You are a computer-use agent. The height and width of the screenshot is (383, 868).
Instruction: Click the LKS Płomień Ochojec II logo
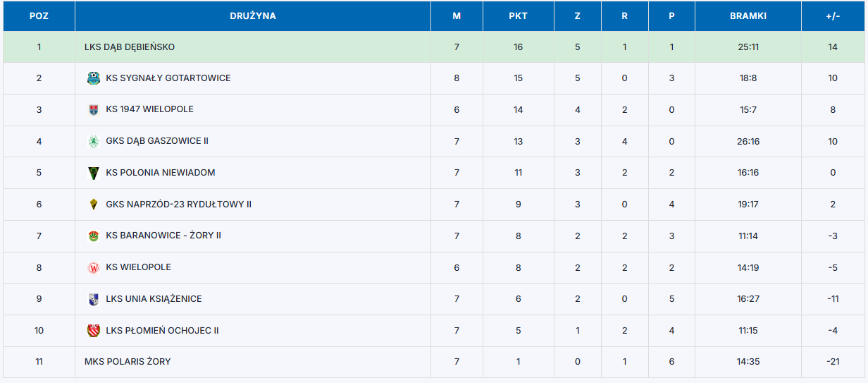(93, 330)
